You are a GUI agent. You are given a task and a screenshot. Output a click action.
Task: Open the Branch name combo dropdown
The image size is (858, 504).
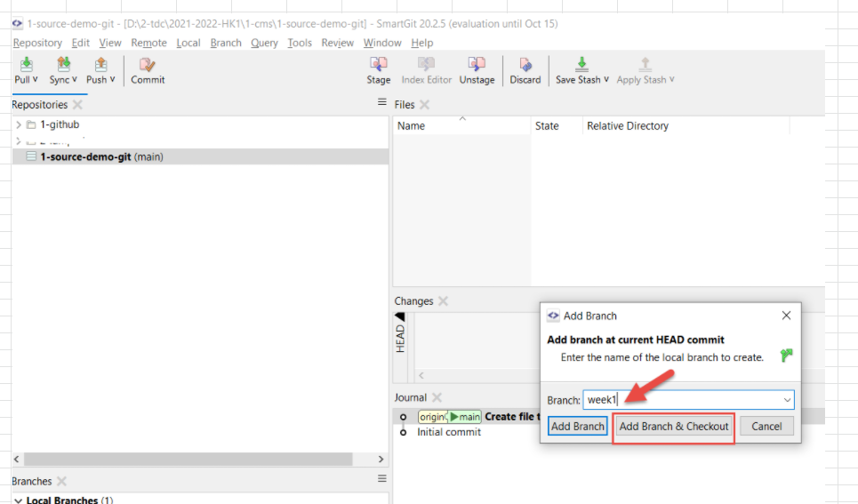click(x=787, y=400)
